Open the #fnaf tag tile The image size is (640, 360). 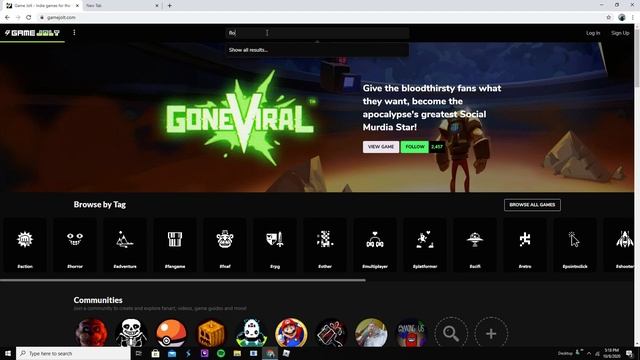point(225,245)
